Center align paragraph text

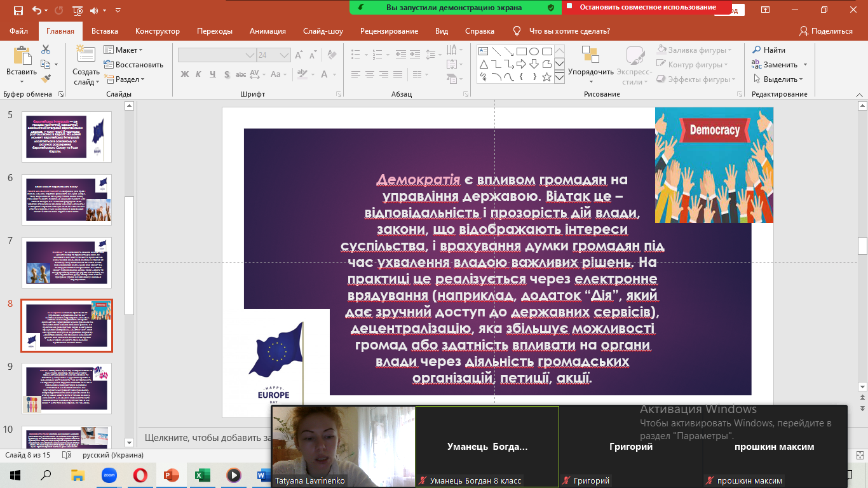pos(370,74)
